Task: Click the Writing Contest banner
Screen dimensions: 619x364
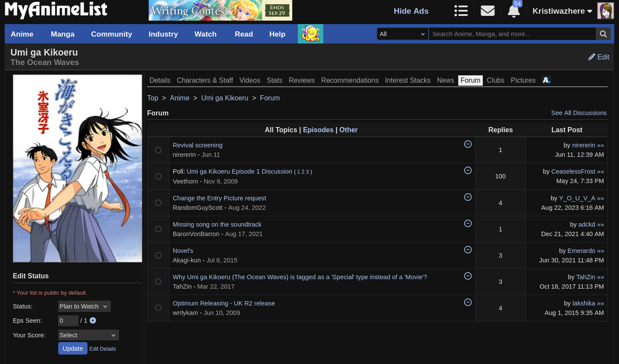Action: click(x=221, y=10)
